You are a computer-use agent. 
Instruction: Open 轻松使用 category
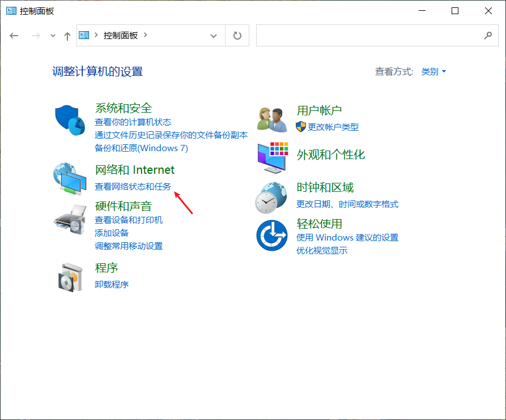pyautogui.click(x=319, y=224)
